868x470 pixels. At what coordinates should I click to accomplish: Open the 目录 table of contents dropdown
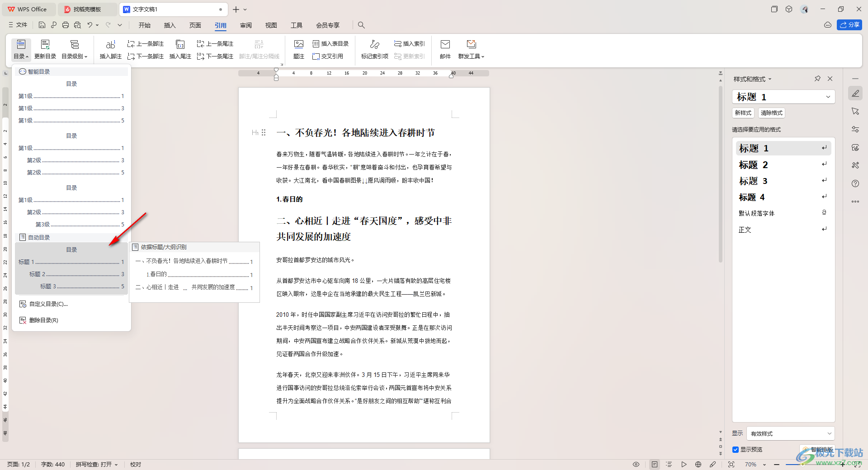[x=21, y=50]
